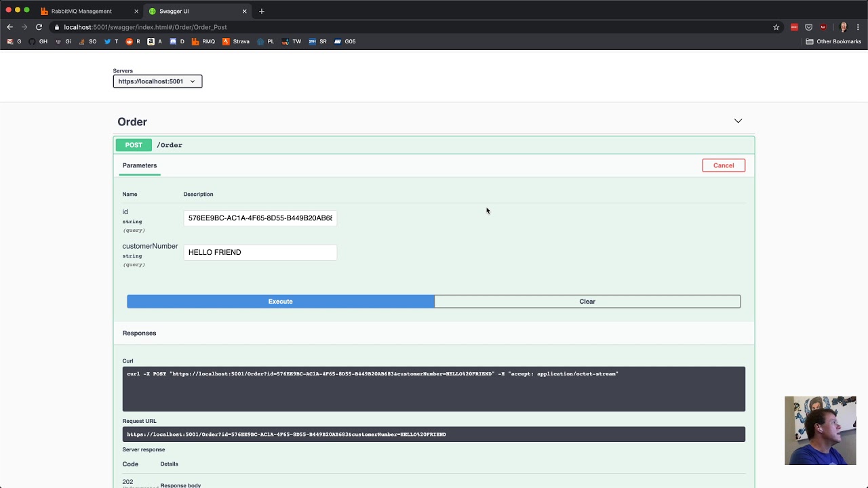Screen dimensions: 868x488
Task: Go back with the browser back arrow
Action: 9,27
